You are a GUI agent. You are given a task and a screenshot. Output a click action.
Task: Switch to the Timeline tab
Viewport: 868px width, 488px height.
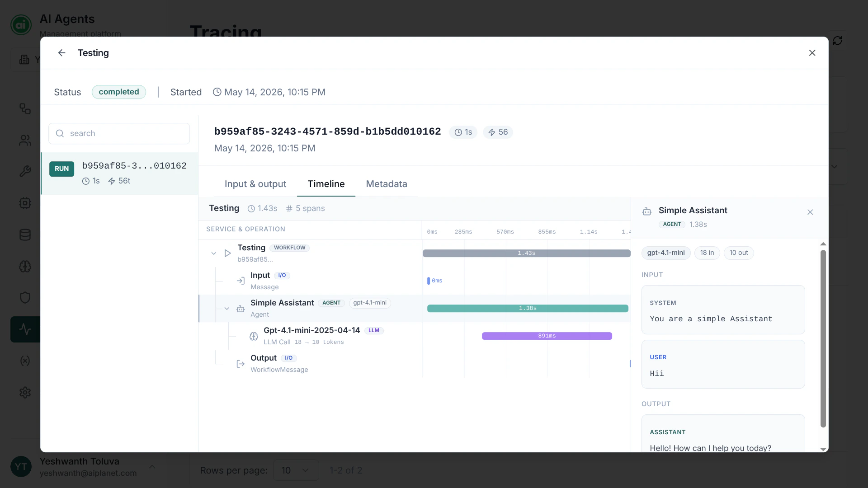point(326,184)
